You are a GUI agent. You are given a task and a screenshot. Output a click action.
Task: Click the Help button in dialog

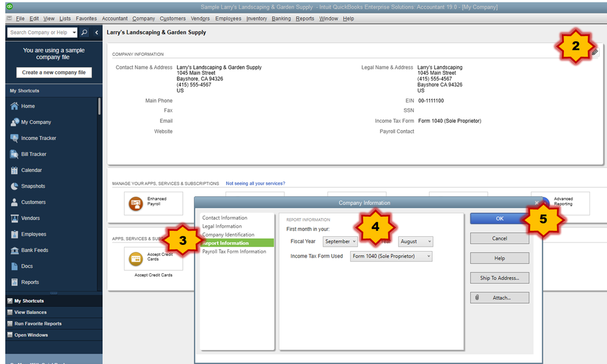499,258
